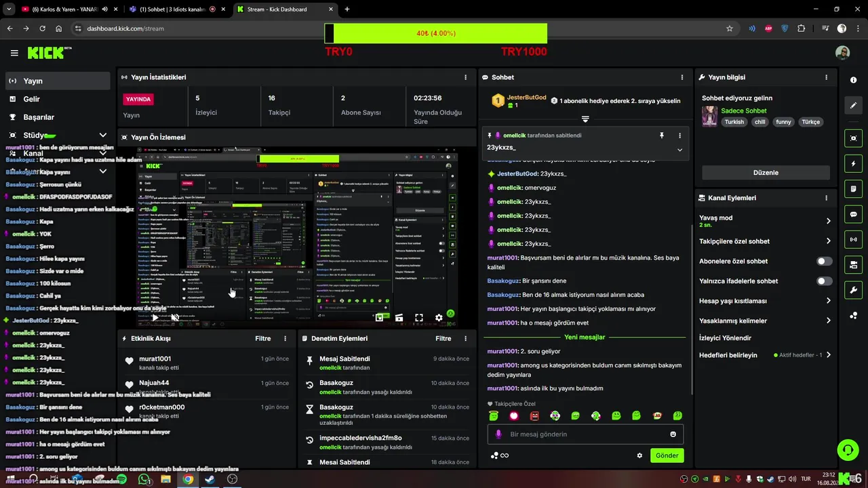Open Başarılar in the sidebar
Viewport: 868px width, 488px height.
pos(58,117)
